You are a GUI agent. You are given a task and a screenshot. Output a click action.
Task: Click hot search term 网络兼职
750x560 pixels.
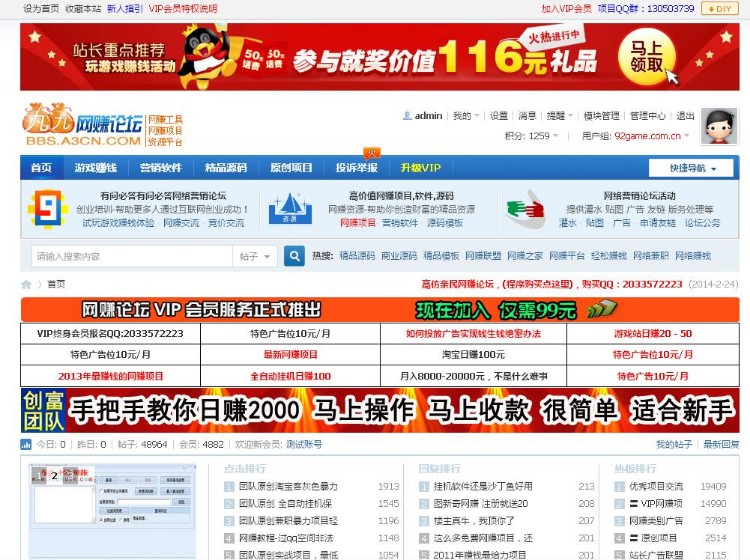[x=651, y=256]
